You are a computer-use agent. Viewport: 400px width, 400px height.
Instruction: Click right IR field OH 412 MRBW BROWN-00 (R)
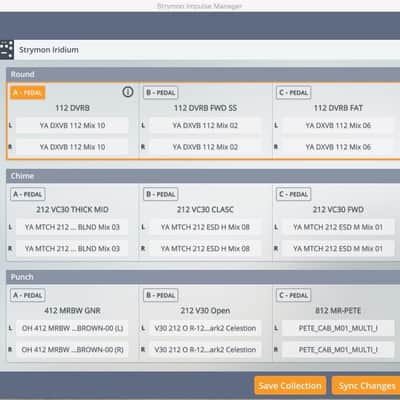click(x=72, y=350)
